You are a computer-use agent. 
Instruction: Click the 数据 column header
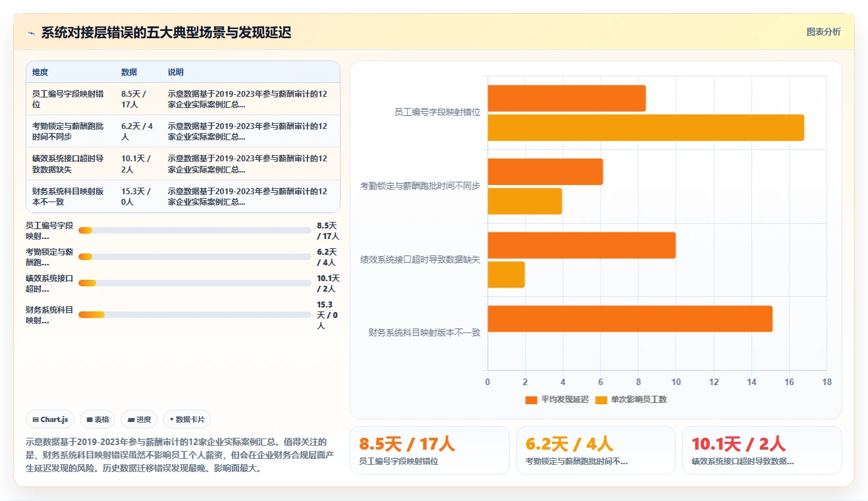pos(129,72)
